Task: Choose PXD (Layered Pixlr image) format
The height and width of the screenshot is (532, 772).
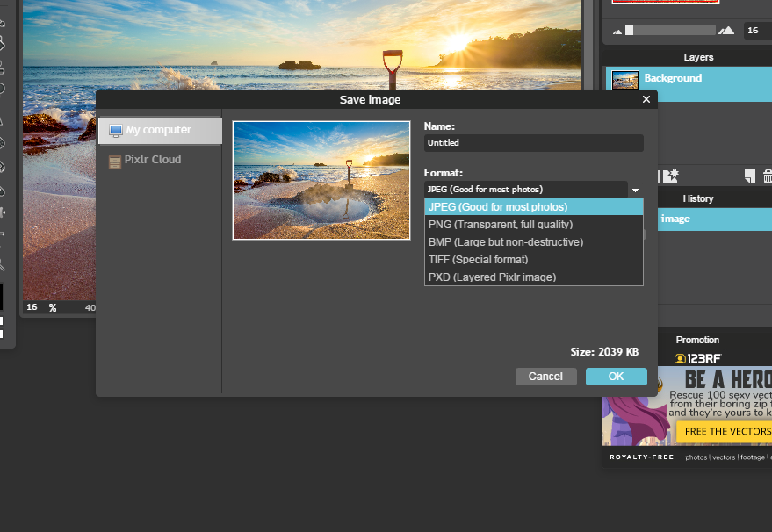Action: (492, 277)
